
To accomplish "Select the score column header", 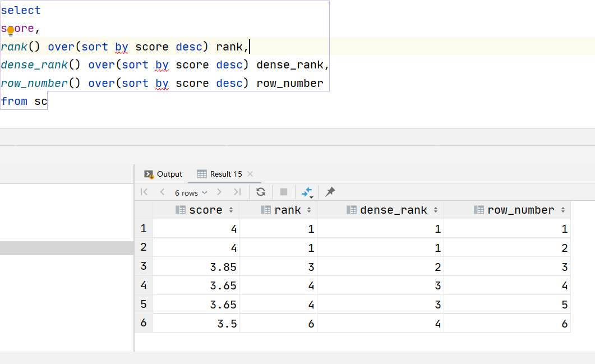I will pyautogui.click(x=196, y=210).
